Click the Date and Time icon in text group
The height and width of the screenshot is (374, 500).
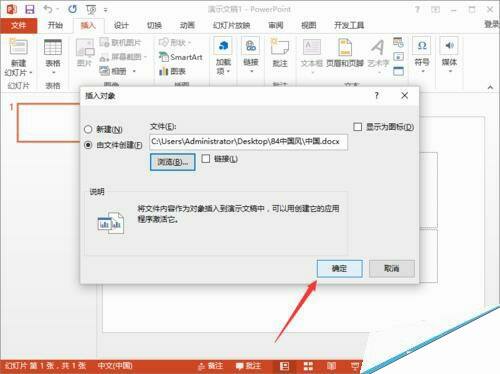398,42
